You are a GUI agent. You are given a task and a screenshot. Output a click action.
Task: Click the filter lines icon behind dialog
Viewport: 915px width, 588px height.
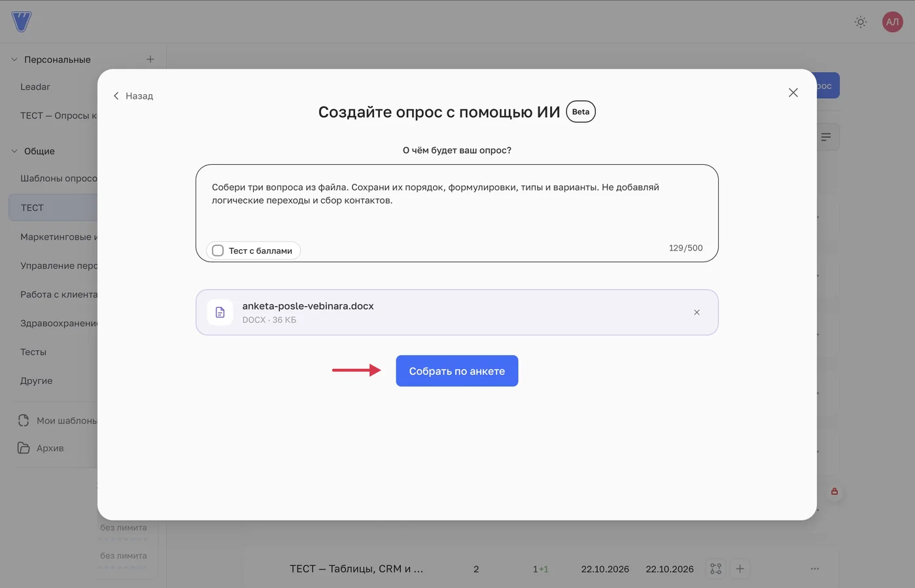(x=827, y=137)
